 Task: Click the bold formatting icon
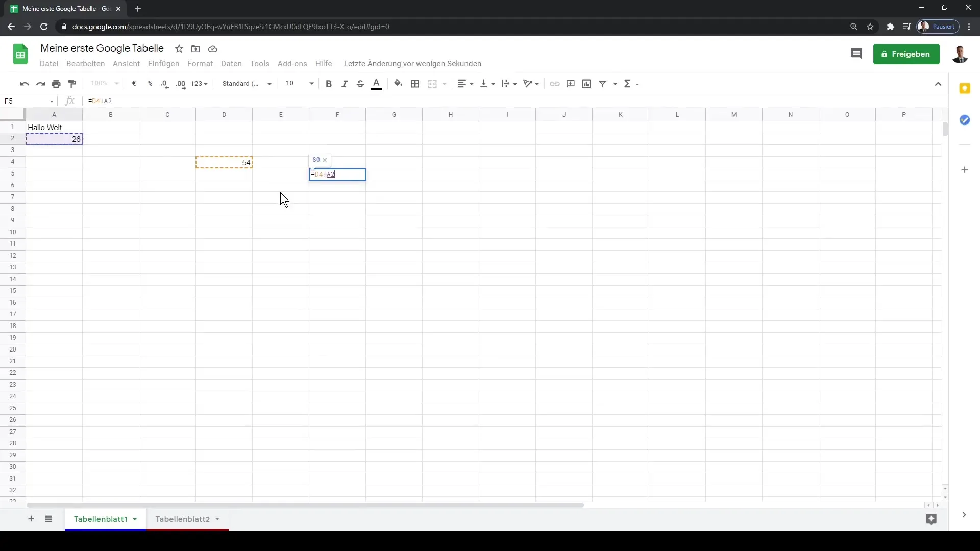[329, 84]
